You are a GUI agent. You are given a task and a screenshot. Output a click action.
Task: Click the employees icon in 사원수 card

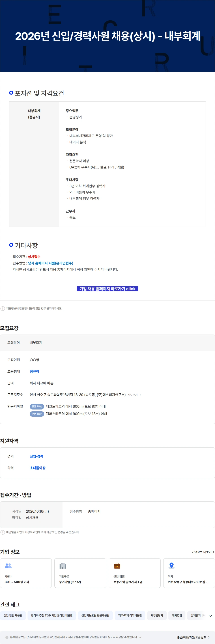pos(8,565)
